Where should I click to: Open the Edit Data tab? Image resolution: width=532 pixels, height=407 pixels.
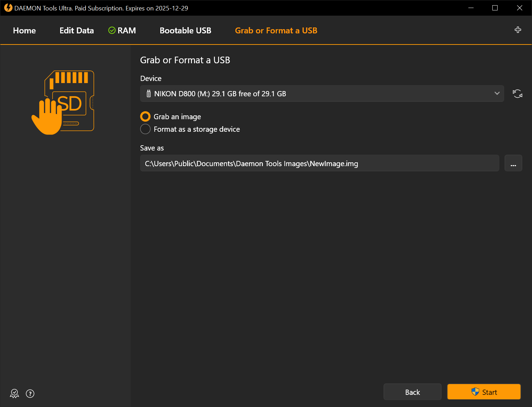[x=76, y=30]
